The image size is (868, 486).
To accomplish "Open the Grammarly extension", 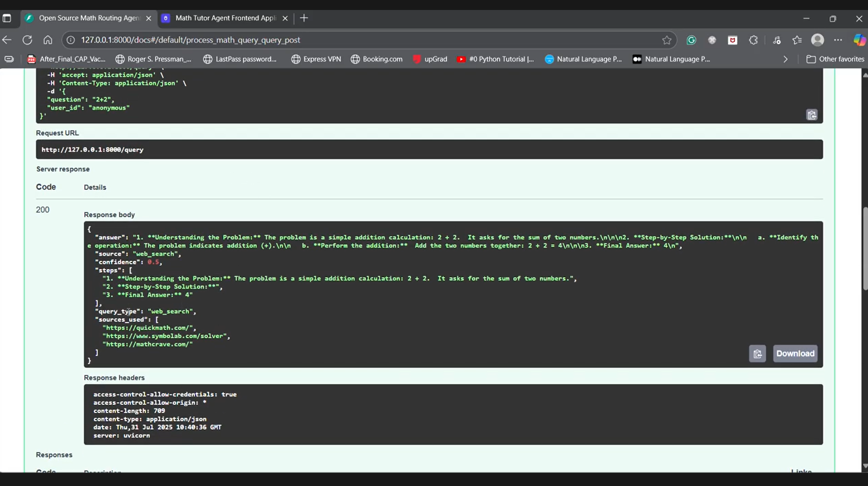I will tap(691, 40).
